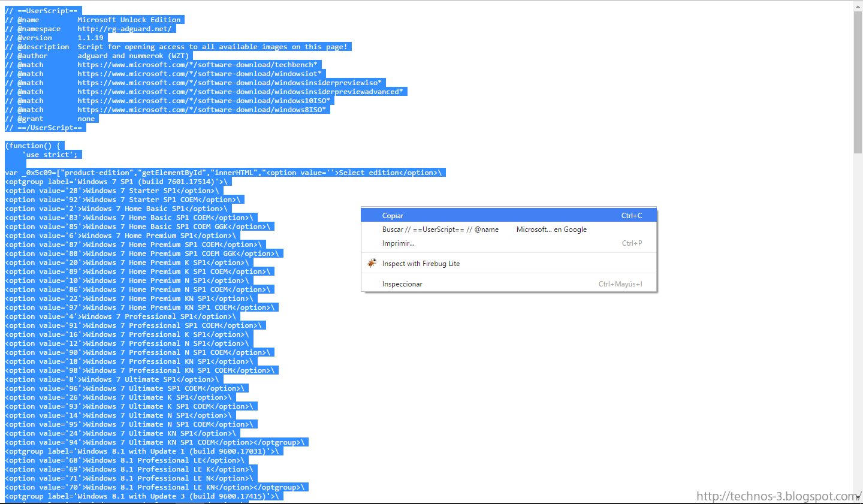Click the option line value='8' Ultimate SP1
The width and height of the screenshot is (863, 504).
[x=112, y=379]
